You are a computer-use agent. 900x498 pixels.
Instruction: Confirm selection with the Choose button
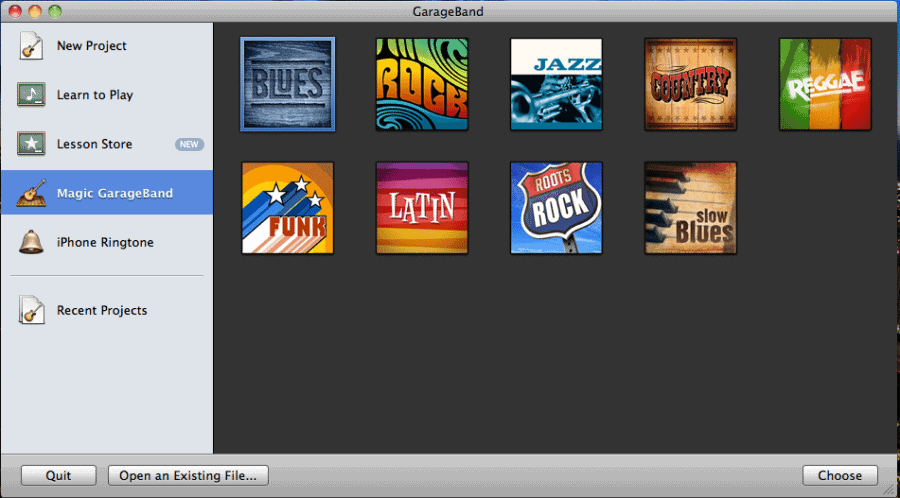(x=840, y=476)
